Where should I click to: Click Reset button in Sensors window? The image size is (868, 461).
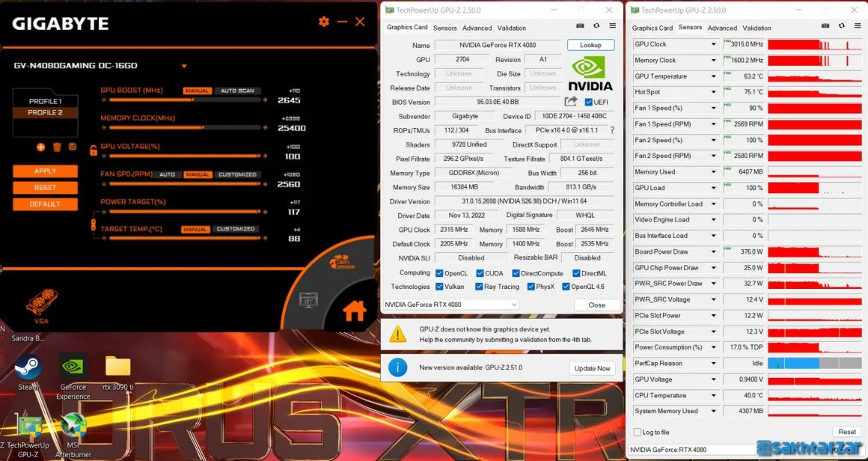click(x=847, y=432)
